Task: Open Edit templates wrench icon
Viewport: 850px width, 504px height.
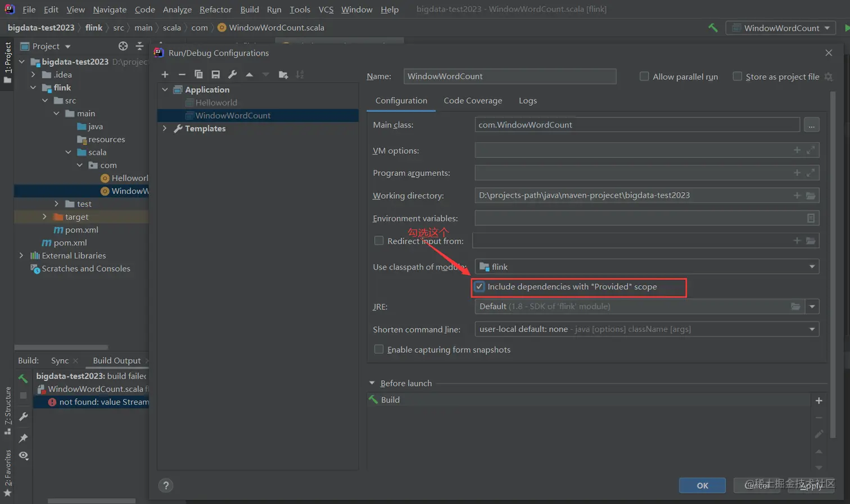Action: click(232, 74)
